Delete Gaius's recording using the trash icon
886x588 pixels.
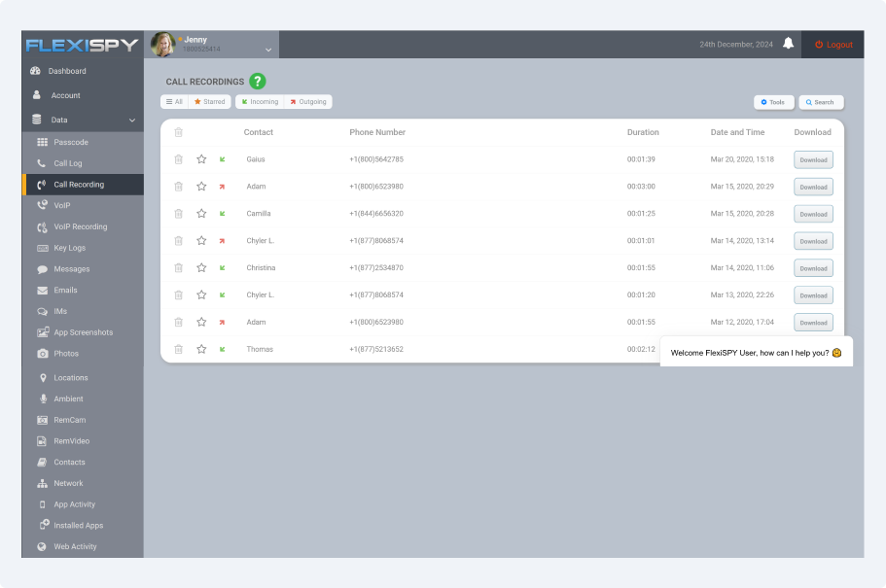pos(179,159)
